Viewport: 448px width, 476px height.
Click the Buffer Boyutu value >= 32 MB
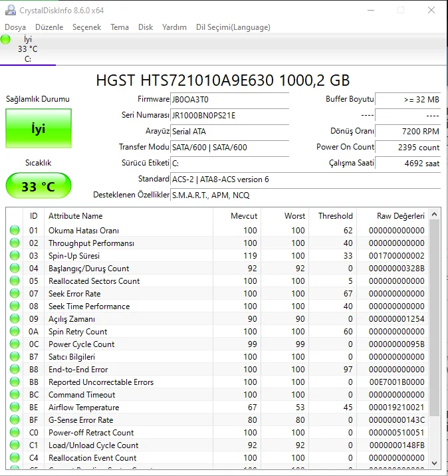pyautogui.click(x=408, y=100)
